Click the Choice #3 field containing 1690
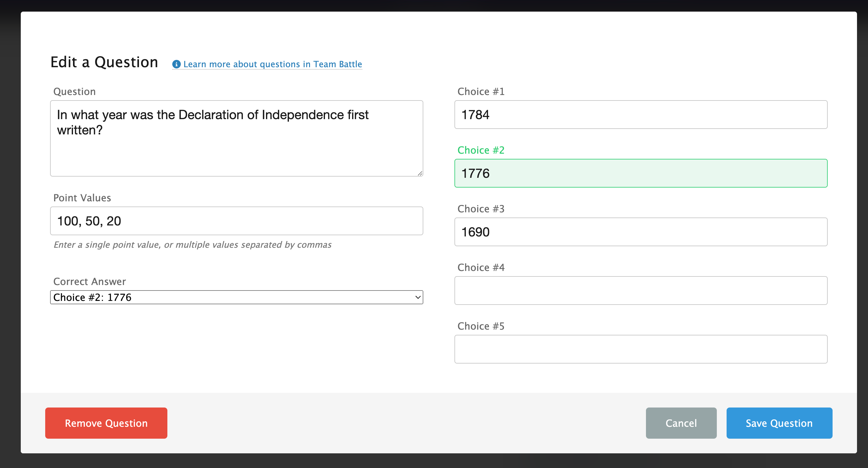The width and height of the screenshot is (868, 468). point(640,232)
